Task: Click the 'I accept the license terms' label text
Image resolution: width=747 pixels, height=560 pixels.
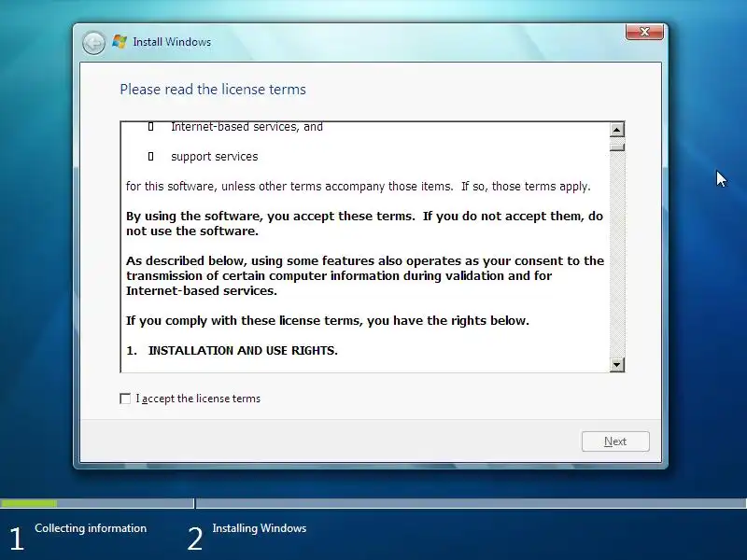Action: tap(198, 399)
